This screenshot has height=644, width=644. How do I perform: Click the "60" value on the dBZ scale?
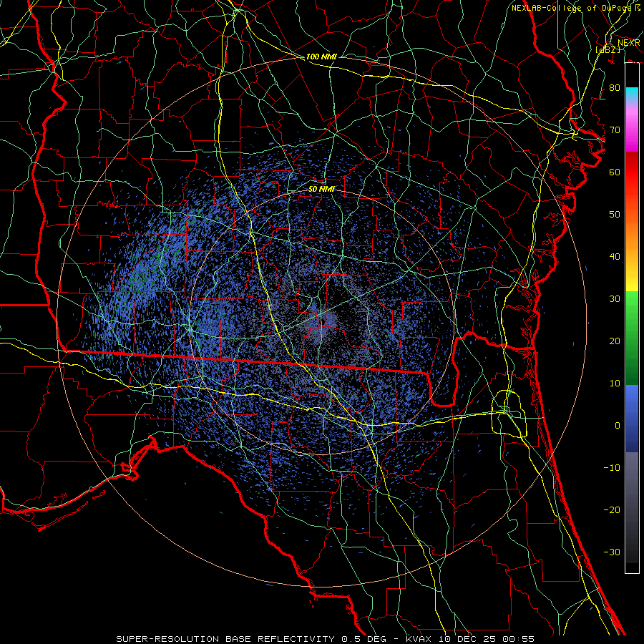(615, 172)
